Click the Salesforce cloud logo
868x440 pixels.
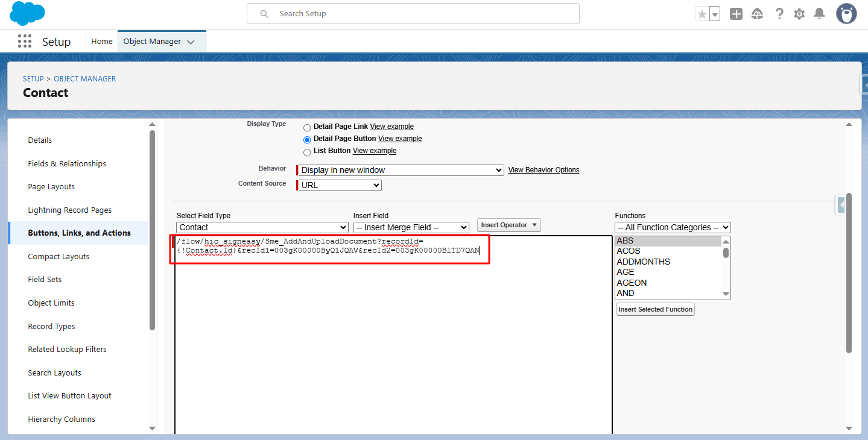[27, 13]
